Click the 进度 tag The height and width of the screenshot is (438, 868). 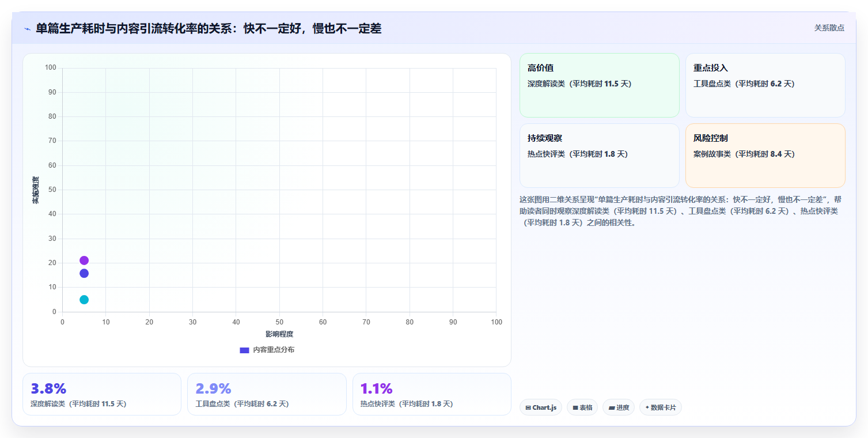[619, 407]
